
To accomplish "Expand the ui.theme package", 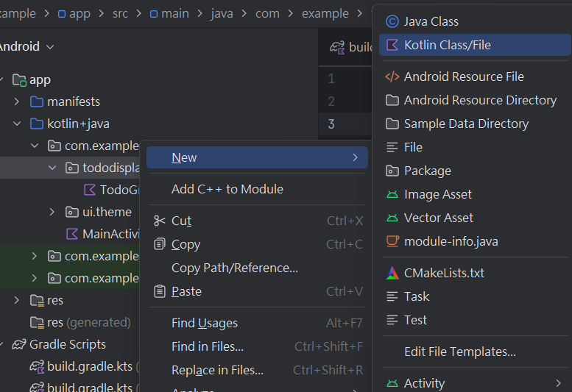I will [52, 212].
